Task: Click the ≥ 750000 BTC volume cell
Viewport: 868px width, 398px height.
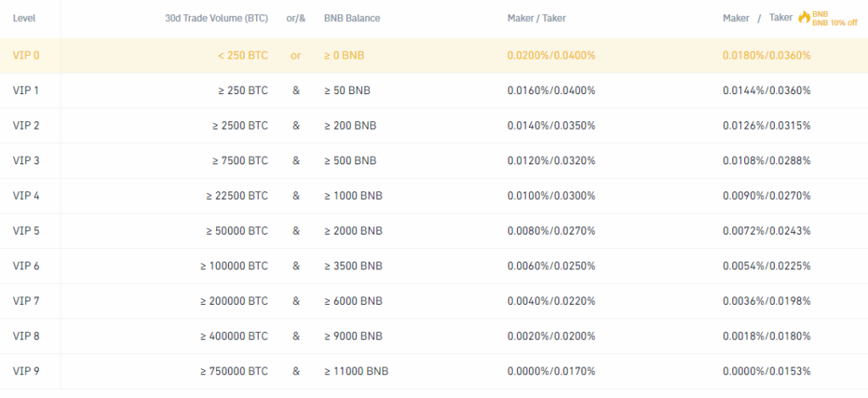Action: (x=233, y=371)
